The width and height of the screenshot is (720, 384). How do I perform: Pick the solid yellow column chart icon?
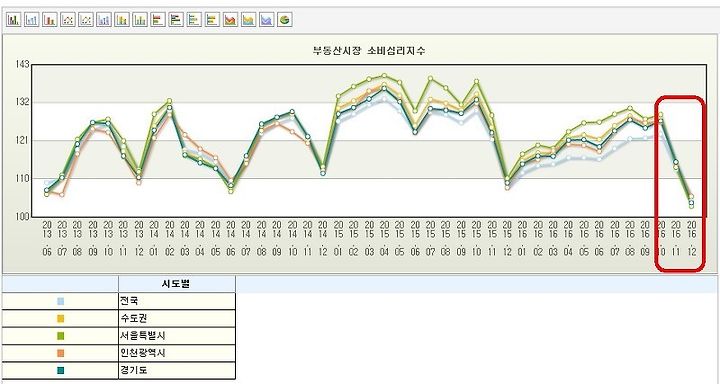122,20
